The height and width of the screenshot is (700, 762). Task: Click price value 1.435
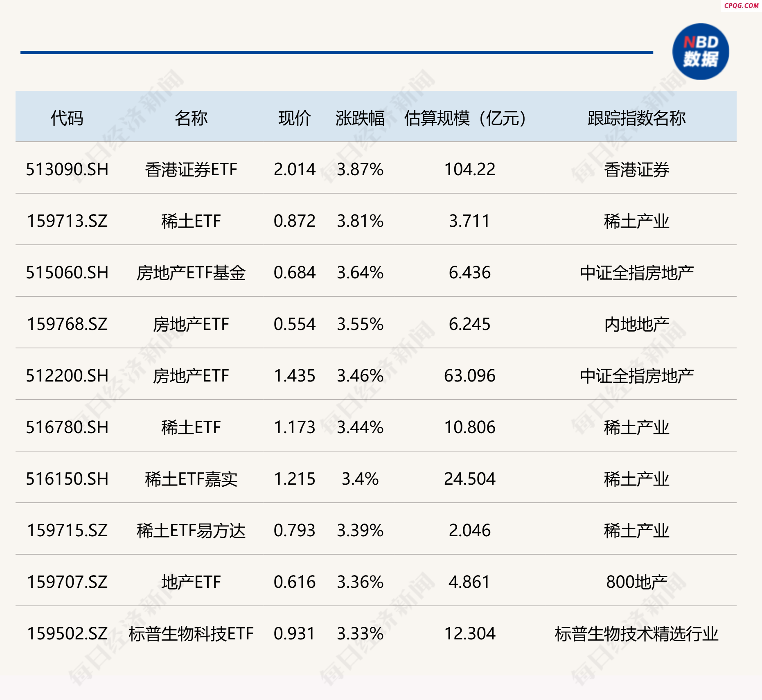click(295, 376)
